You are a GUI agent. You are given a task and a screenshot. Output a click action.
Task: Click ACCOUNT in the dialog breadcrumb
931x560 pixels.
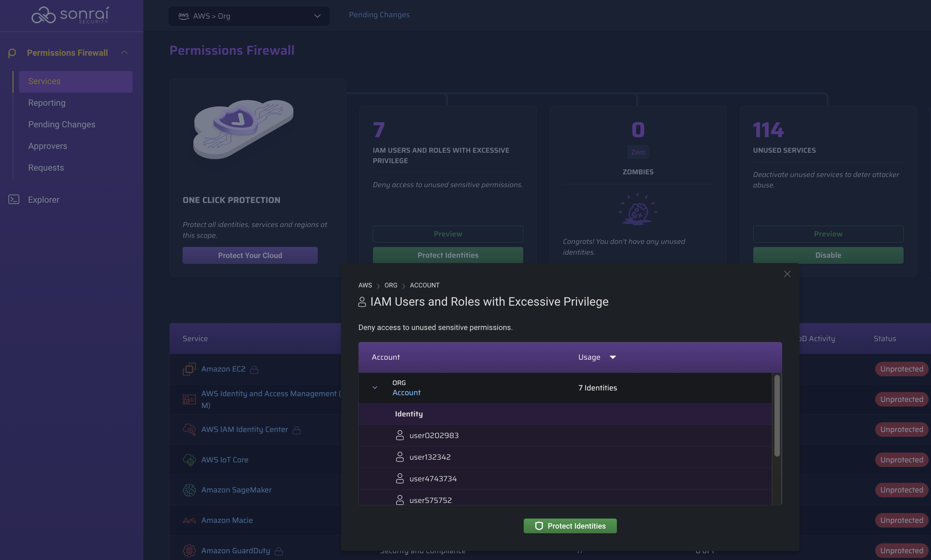click(x=425, y=285)
